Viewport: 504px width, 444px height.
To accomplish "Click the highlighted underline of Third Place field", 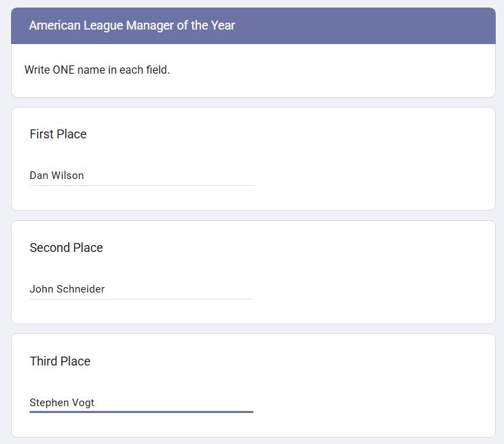I will coord(141,412).
